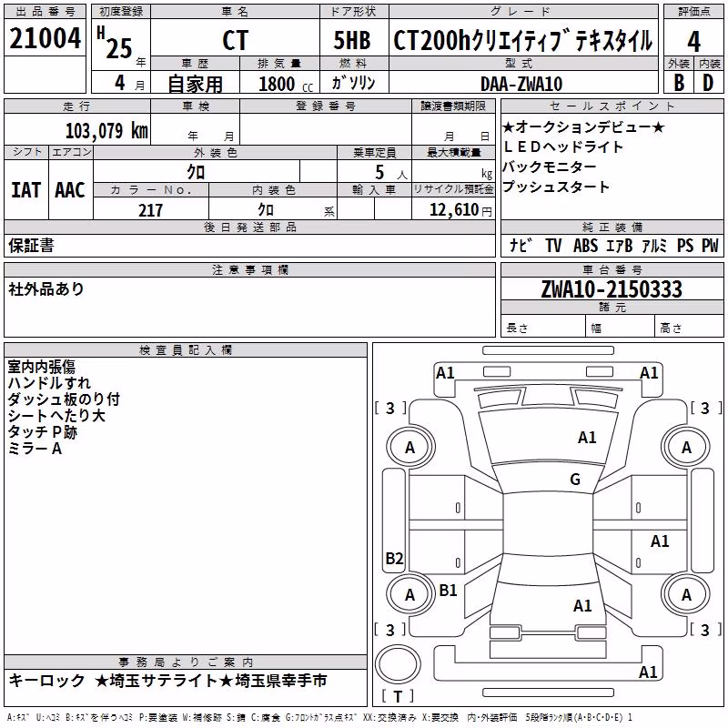Select the キーロック office notice text
Image resolution: width=728 pixels, height=728 pixels.
coord(47,681)
